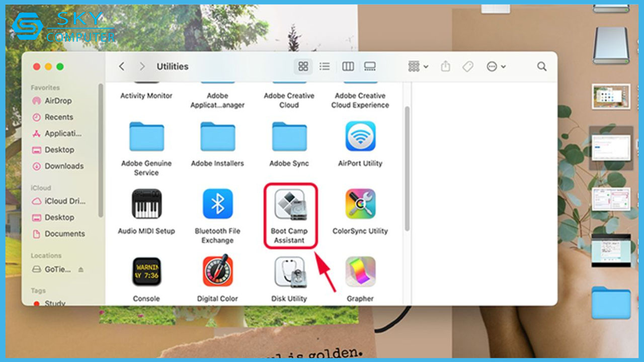
Task: Select blue folder on desktop
Action: tap(611, 302)
